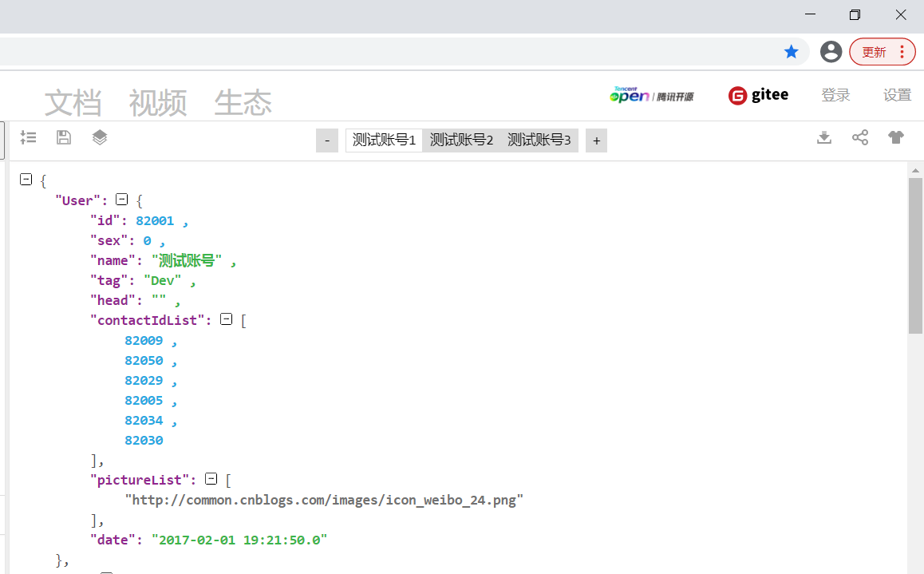The image size is (924, 574).
Task: Click the save icon to store JSON
Action: 63,137
